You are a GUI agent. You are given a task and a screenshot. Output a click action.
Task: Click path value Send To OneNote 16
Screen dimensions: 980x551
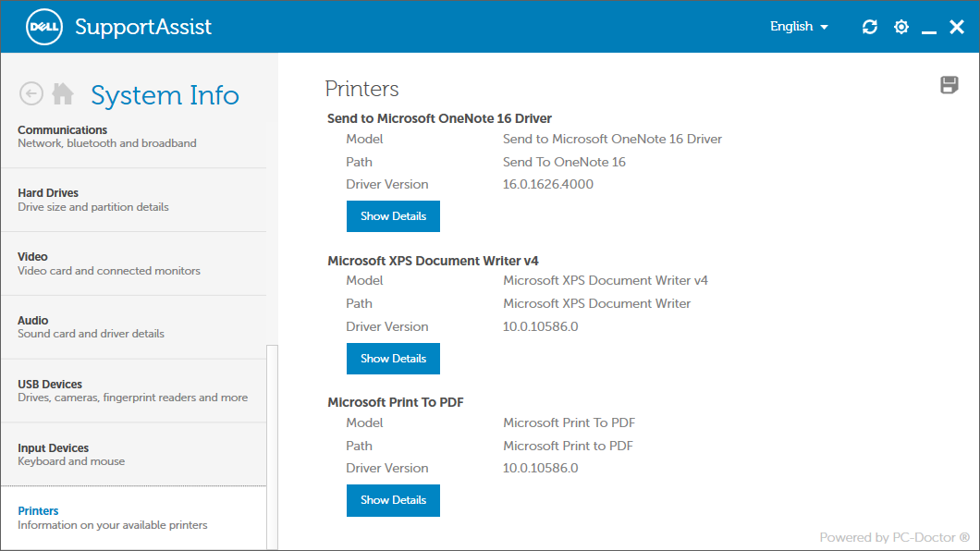pos(564,162)
